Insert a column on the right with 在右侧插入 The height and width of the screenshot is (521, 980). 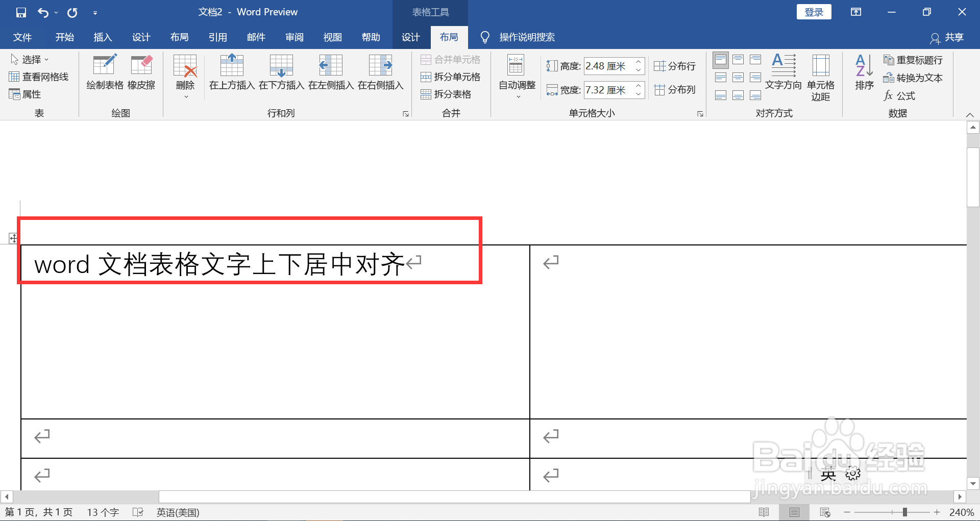tap(380, 71)
